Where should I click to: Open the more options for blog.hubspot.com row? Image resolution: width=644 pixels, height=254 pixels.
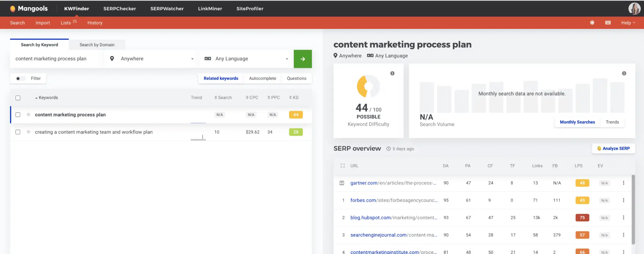(x=623, y=218)
